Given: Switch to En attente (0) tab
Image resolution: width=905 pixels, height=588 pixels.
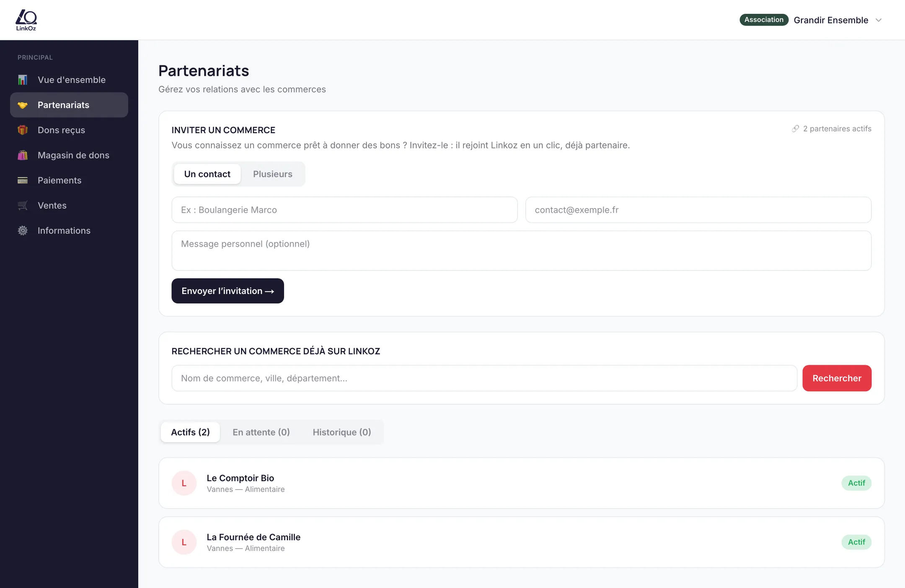Looking at the screenshot, I should click(x=261, y=432).
